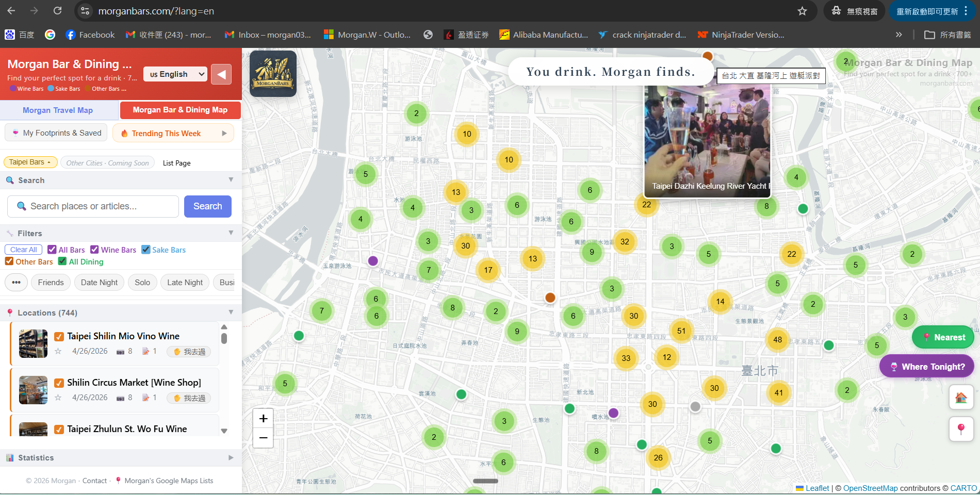Open the more filter tags (•••) chip
The width and height of the screenshot is (980, 495).
point(17,283)
